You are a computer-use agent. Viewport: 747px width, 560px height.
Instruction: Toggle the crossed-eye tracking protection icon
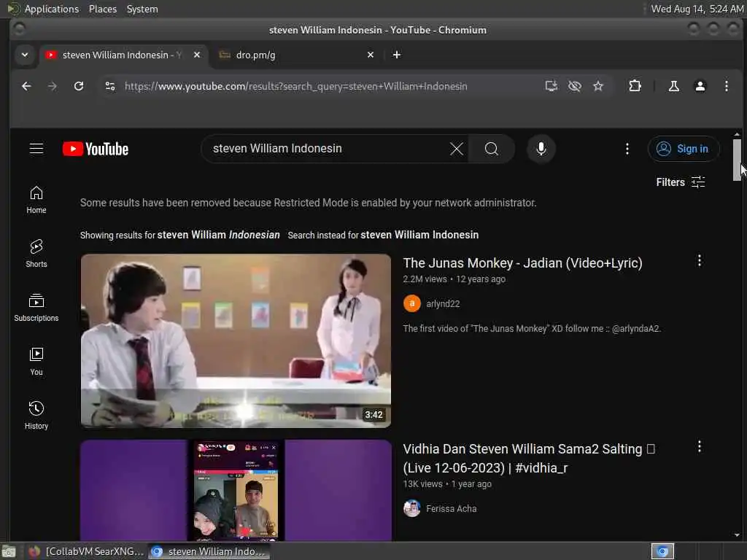pos(575,86)
